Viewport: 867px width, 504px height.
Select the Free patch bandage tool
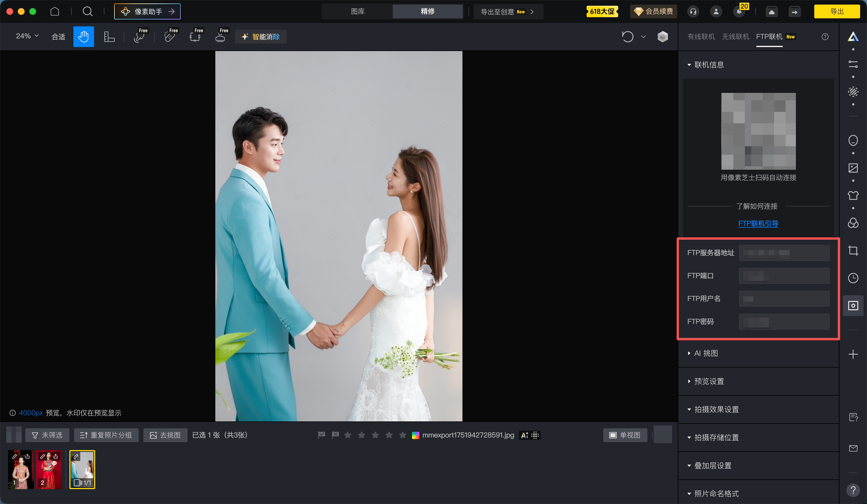pos(170,36)
